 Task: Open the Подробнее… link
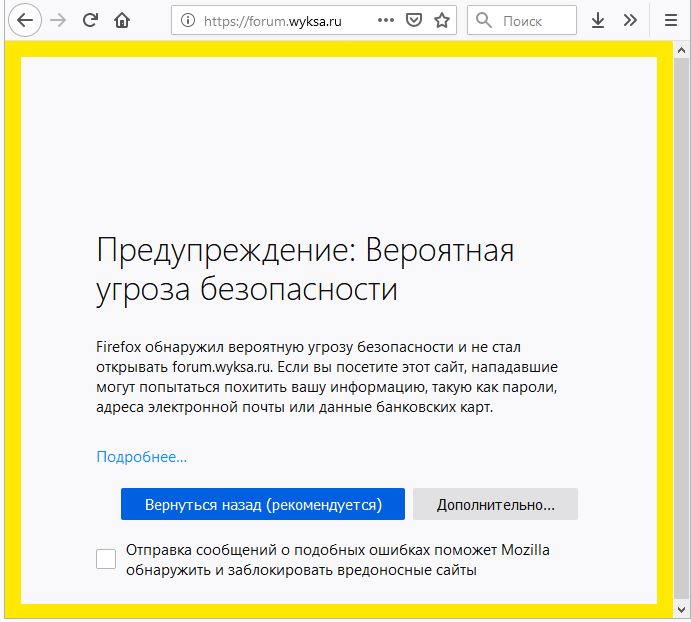141,457
